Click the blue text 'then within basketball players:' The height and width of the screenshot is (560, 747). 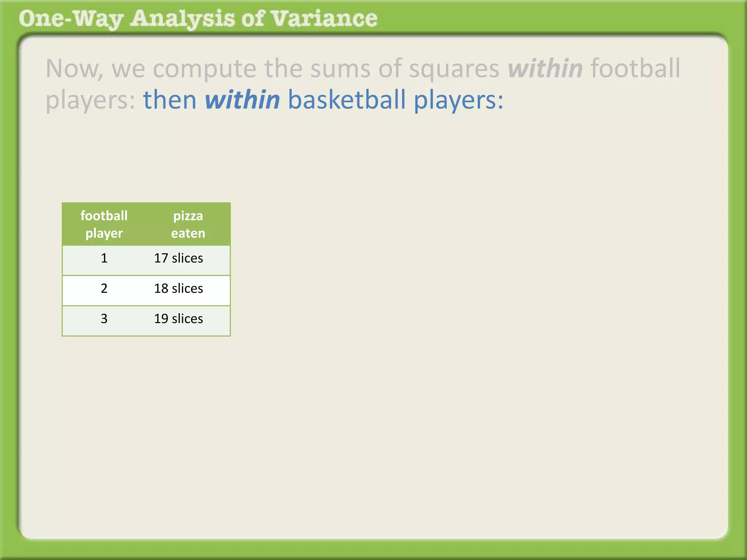tap(323, 100)
